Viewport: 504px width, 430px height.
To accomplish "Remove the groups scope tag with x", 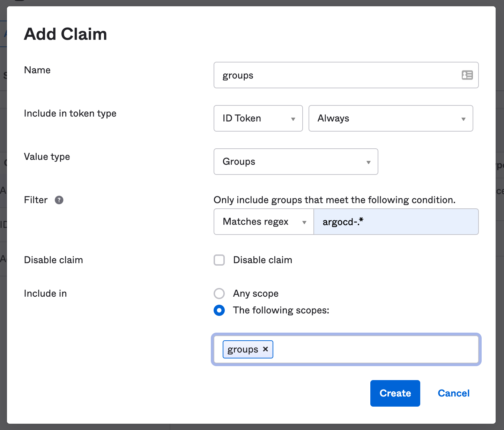I will pos(266,349).
